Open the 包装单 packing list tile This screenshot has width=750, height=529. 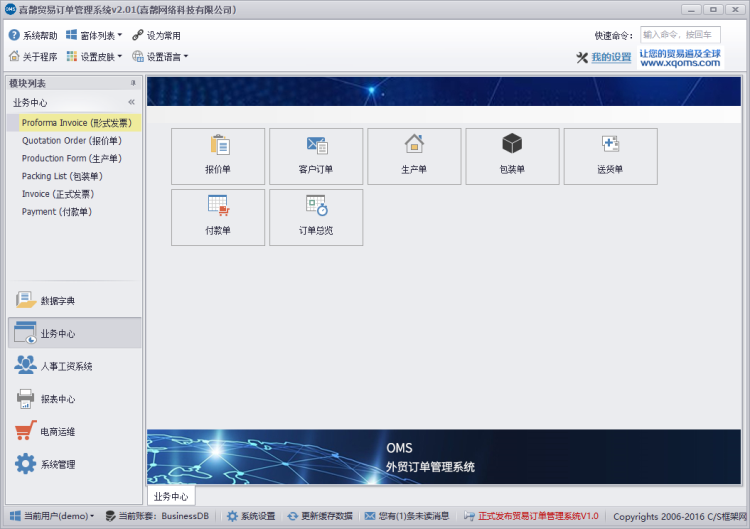coord(512,156)
